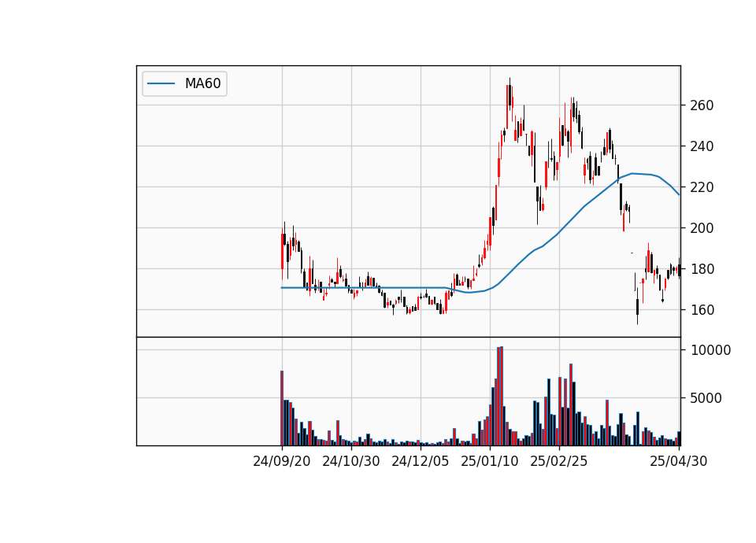Viewport: 756px width, 543px height.
Task: Click the 25/01/10 date label
Action: (x=490, y=461)
